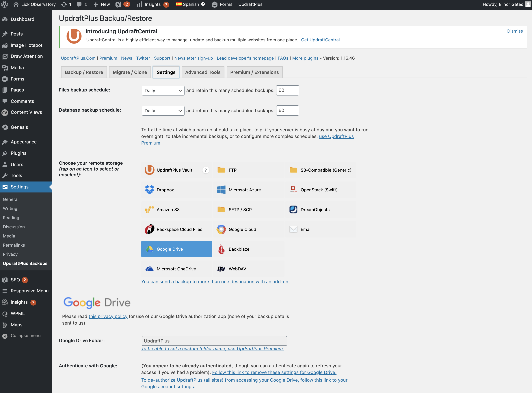Viewport: 532px width, 393px height.
Task: Open the user avatar beside Howdy, Elinor Gates
Action: 528,4
